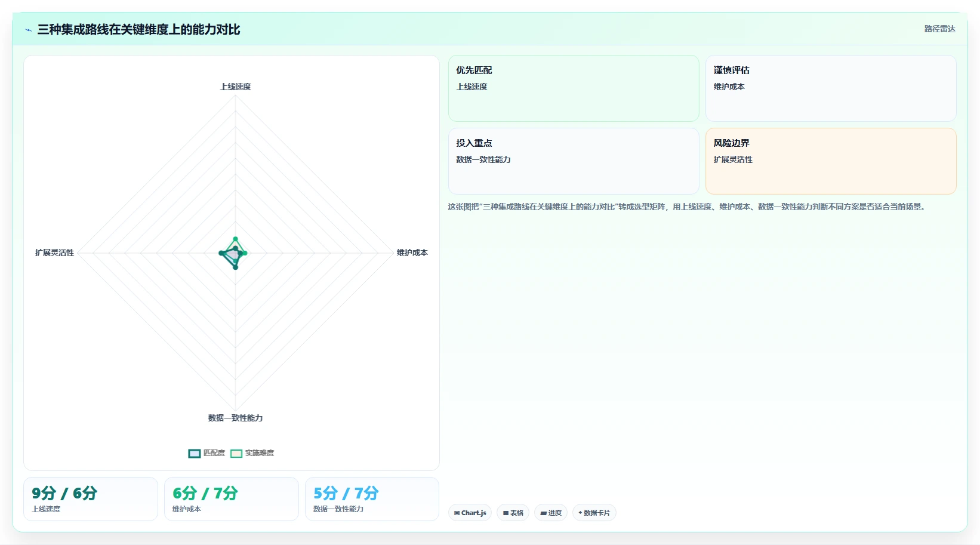Open the 投入重点 card
Viewport: 980px width, 545px height.
(574, 161)
